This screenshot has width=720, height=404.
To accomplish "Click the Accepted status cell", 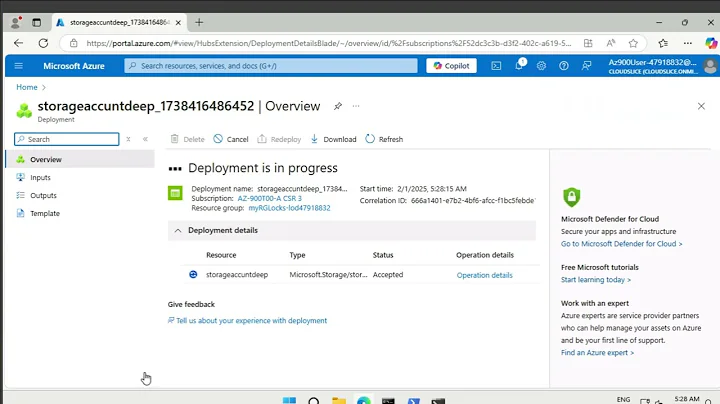I will click(388, 275).
